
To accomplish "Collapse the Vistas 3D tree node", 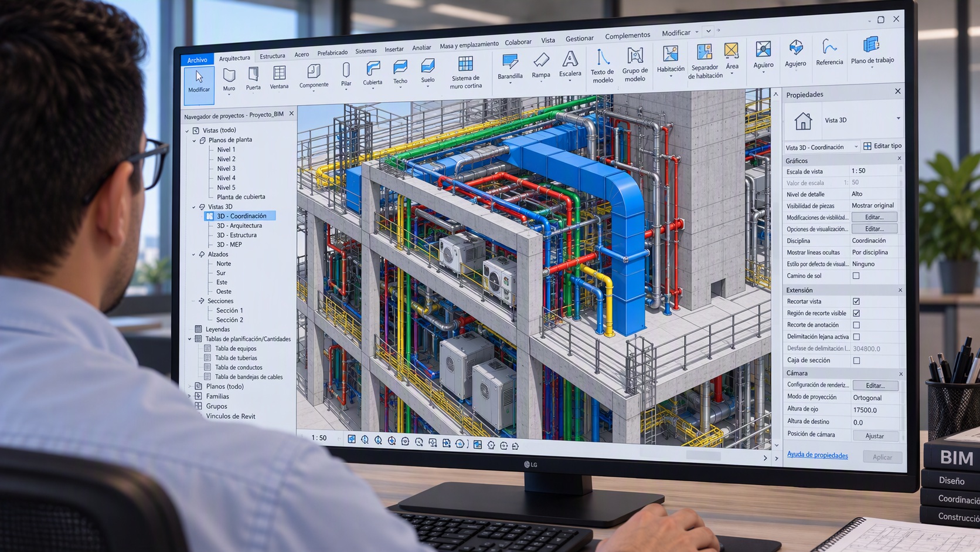I will point(194,207).
